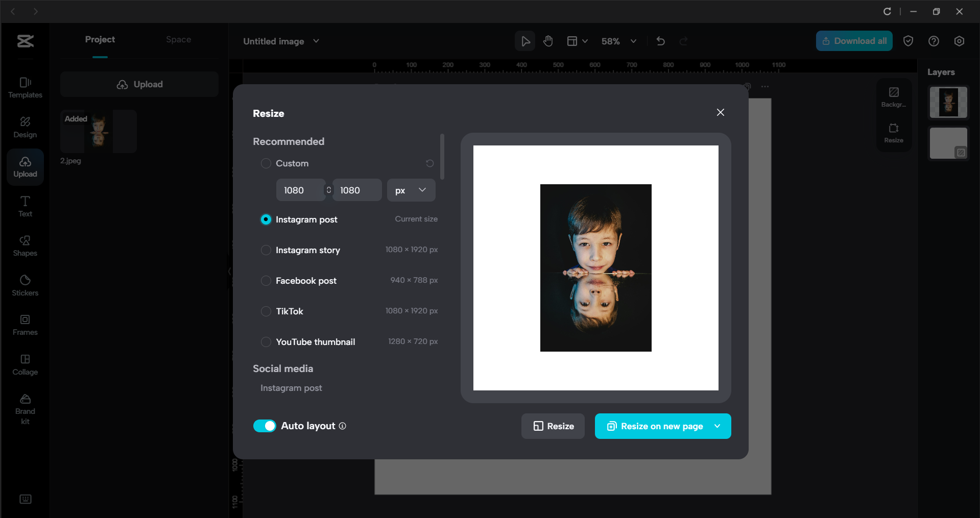The width and height of the screenshot is (980, 518).
Task: Open the Collage panel
Action: click(25, 364)
